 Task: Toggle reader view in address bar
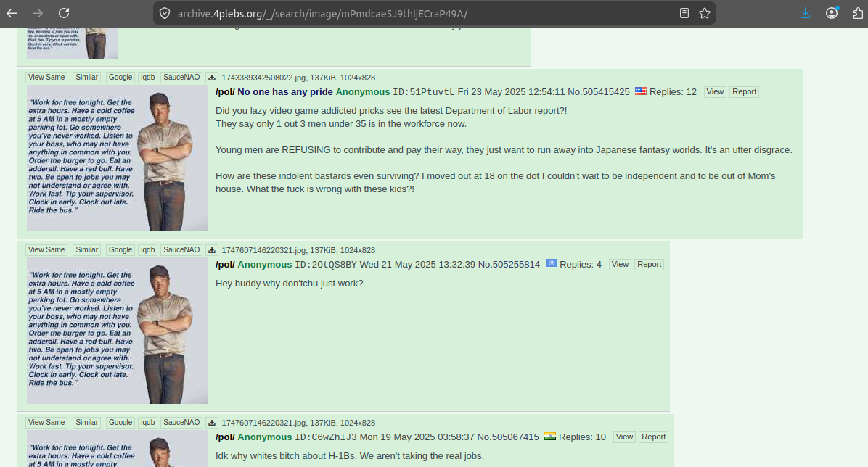pos(684,13)
